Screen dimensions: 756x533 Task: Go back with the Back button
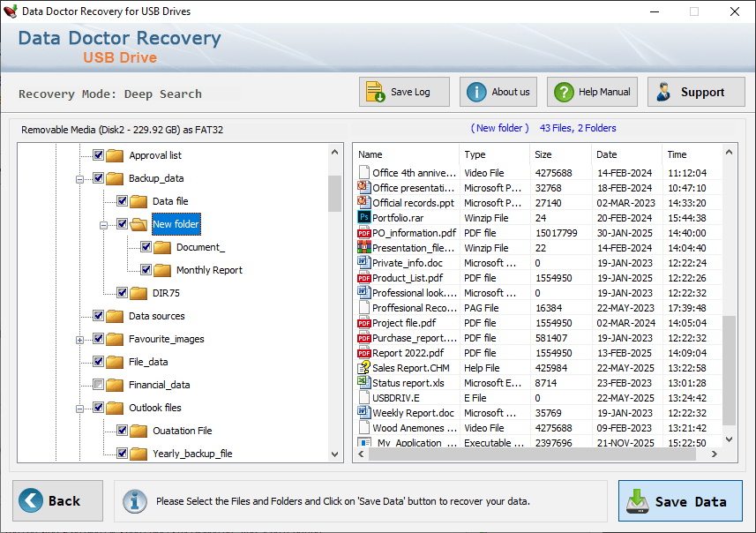coord(57,500)
